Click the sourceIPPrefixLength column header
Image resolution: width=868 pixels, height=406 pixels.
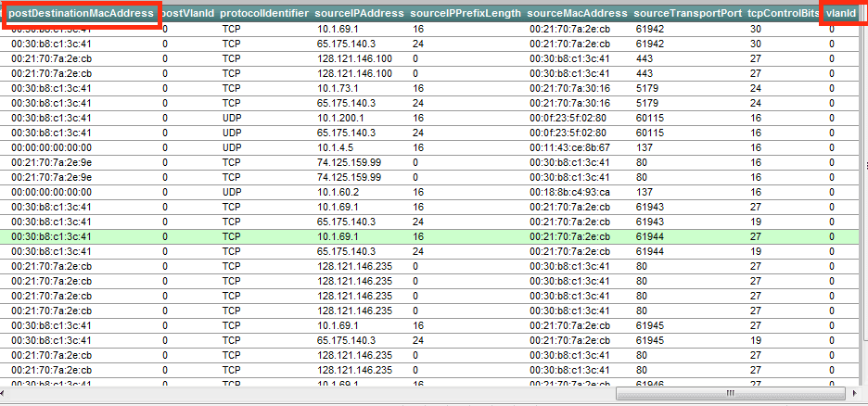(466, 13)
